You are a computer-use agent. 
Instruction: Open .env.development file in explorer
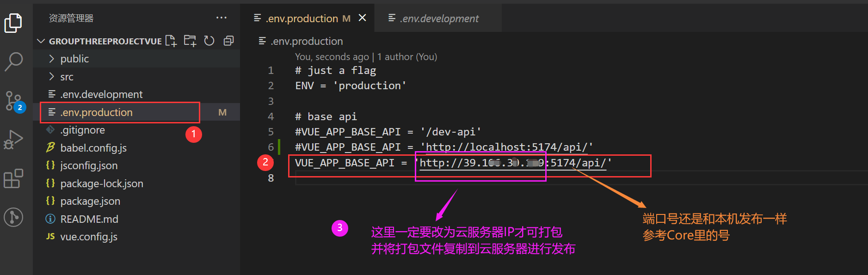pos(136,94)
